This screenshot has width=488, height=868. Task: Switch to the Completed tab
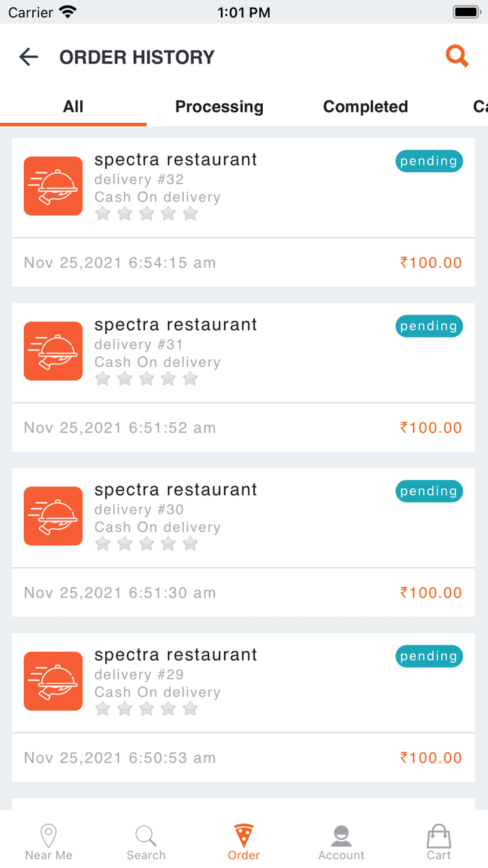pos(365,106)
